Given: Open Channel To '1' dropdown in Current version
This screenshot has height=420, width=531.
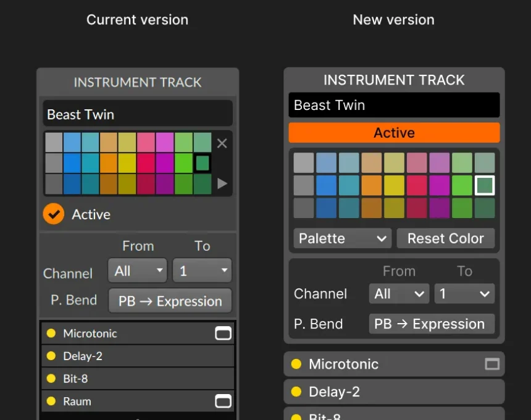Looking at the screenshot, I should click(202, 271).
